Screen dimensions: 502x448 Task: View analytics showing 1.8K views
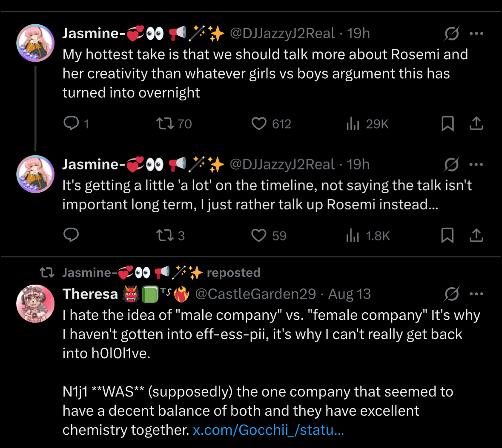point(353,235)
